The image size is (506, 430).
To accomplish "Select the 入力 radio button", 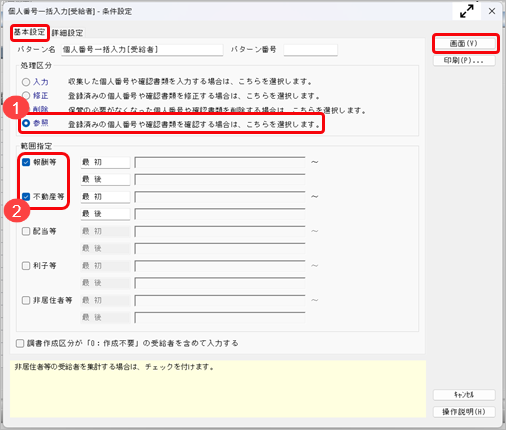I will pos(26,82).
